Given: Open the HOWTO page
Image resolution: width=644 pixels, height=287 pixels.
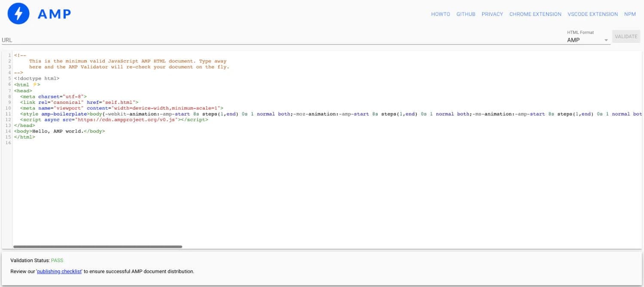Looking at the screenshot, I should (440, 14).
